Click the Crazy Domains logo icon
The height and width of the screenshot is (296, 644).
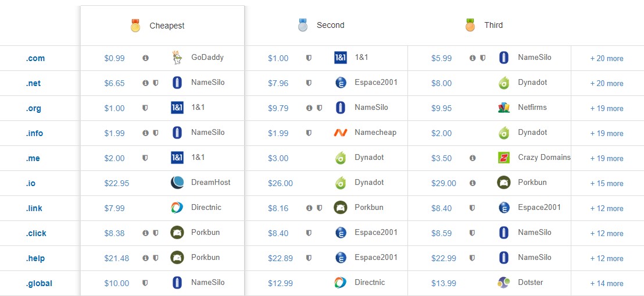504,158
